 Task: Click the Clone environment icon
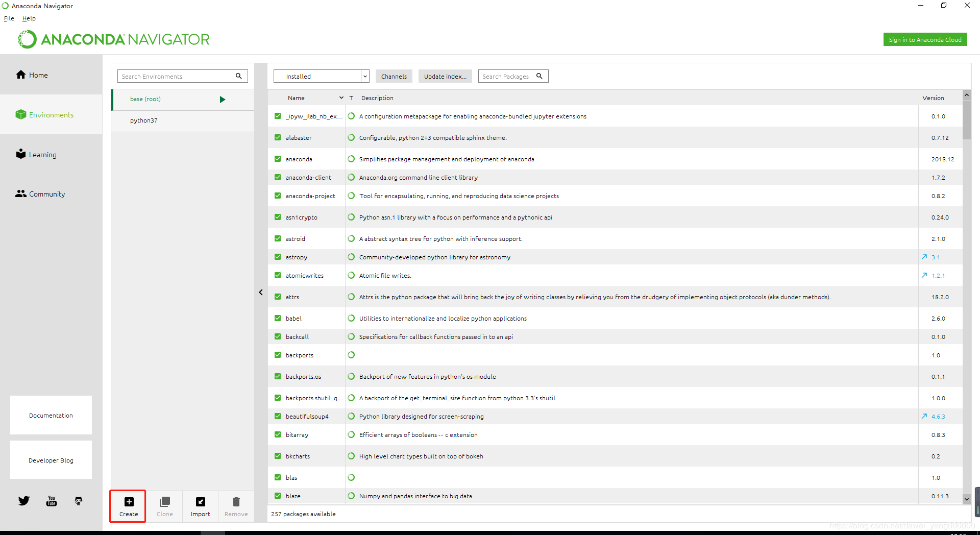pyautogui.click(x=165, y=502)
